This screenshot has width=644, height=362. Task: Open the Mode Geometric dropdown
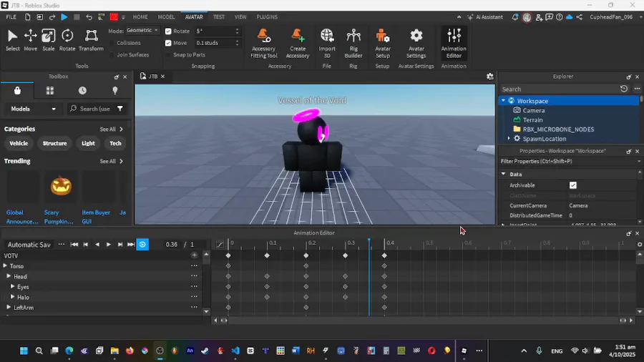[x=142, y=30]
